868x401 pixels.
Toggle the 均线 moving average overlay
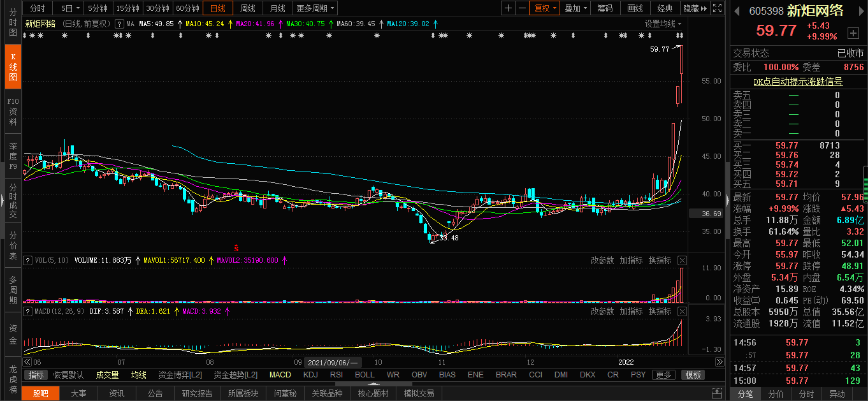(138, 375)
